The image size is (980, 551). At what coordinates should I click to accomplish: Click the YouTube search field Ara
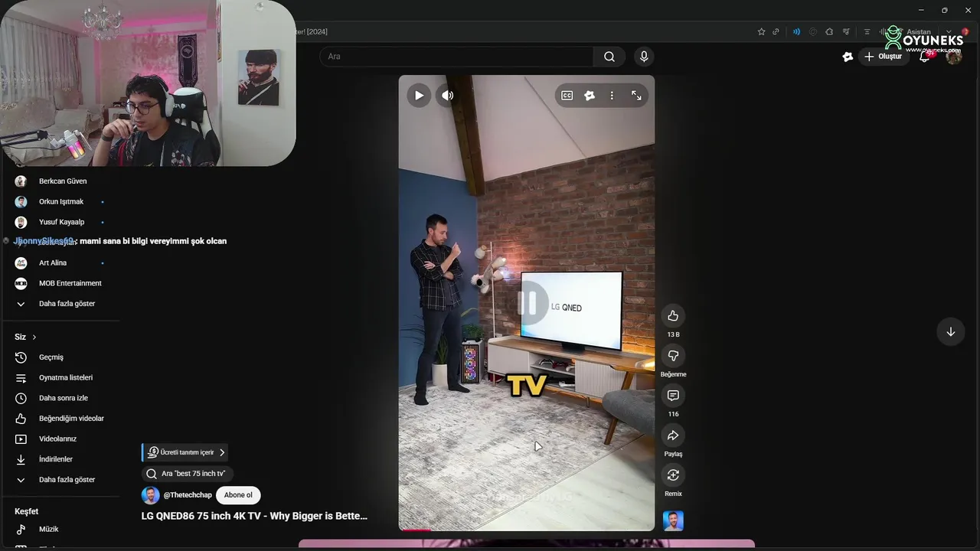pos(456,57)
